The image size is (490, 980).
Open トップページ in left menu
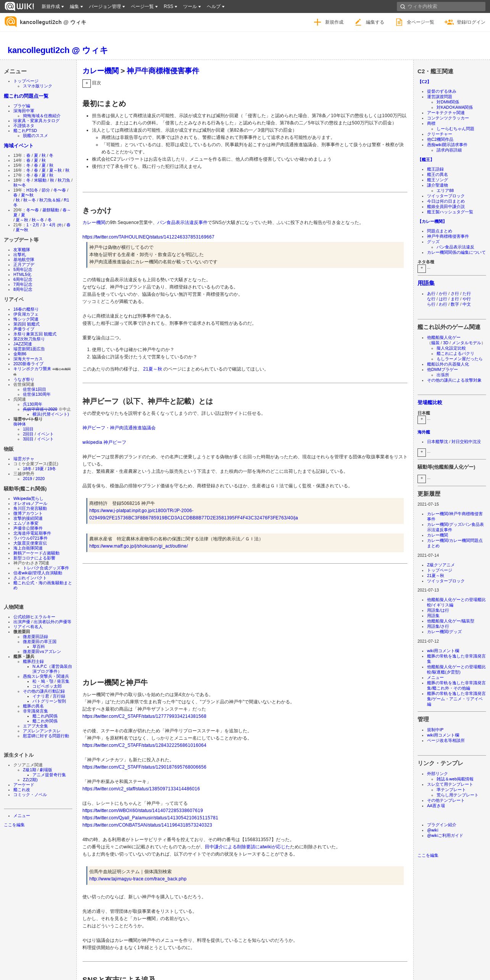(26, 81)
